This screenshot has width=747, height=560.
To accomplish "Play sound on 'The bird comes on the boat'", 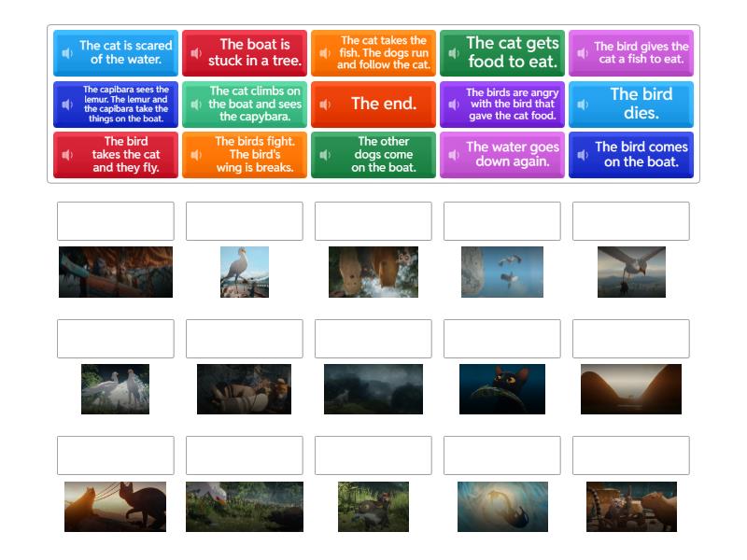I will pyautogui.click(x=583, y=155).
